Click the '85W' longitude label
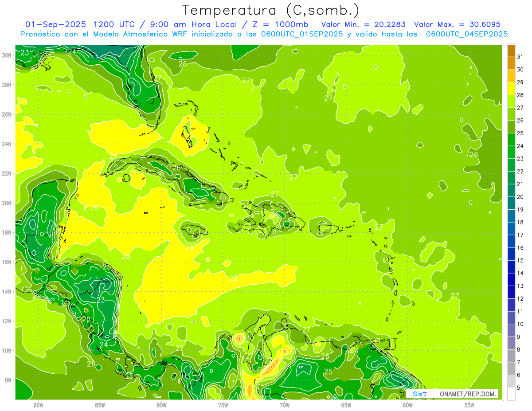532x411 pixels. [x=100, y=405]
